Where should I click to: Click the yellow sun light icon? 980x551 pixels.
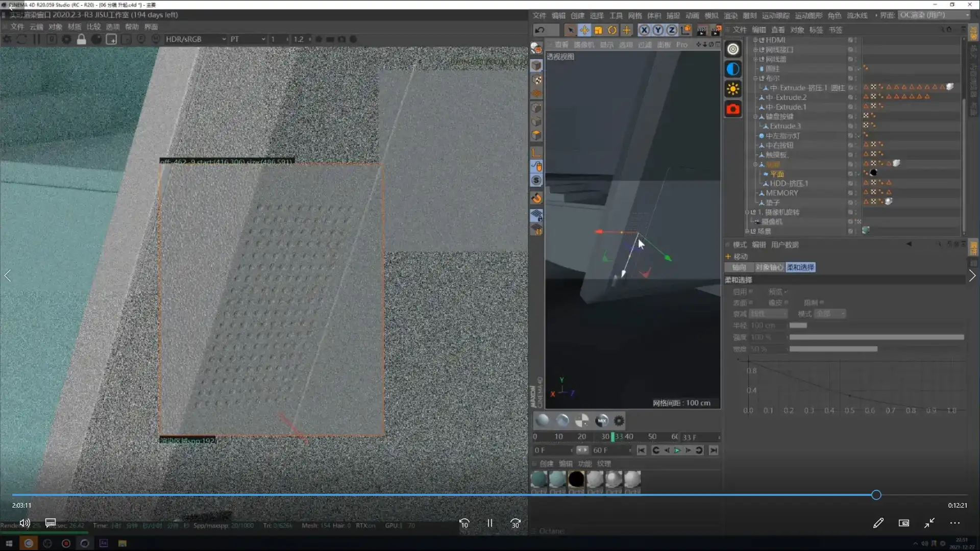(x=733, y=89)
